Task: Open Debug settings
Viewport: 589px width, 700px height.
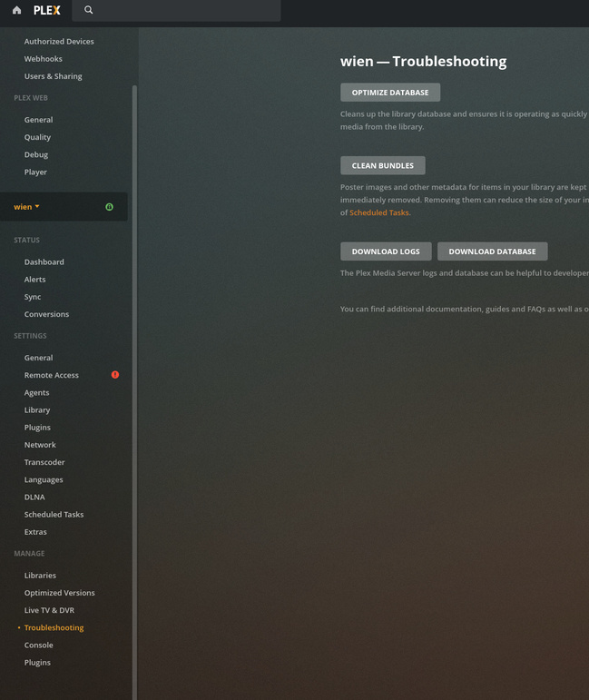Action: tap(36, 154)
